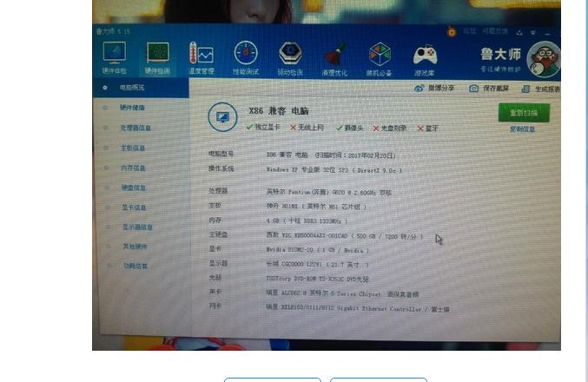Click the 主板 motherboard value text
This screenshot has width=588, height=382.
point(316,206)
